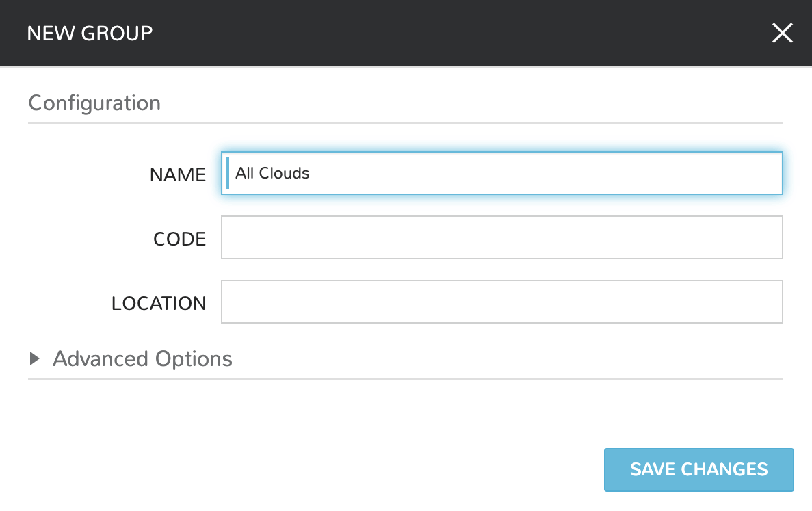Click empty space left of Save Changes

pos(342,470)
